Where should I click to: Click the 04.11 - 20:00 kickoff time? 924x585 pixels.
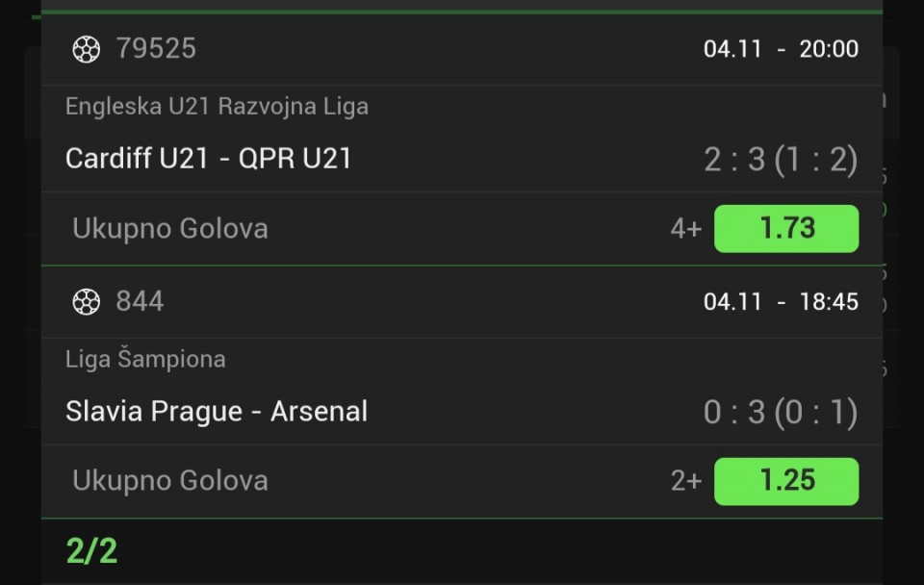(x=781, y=49)
